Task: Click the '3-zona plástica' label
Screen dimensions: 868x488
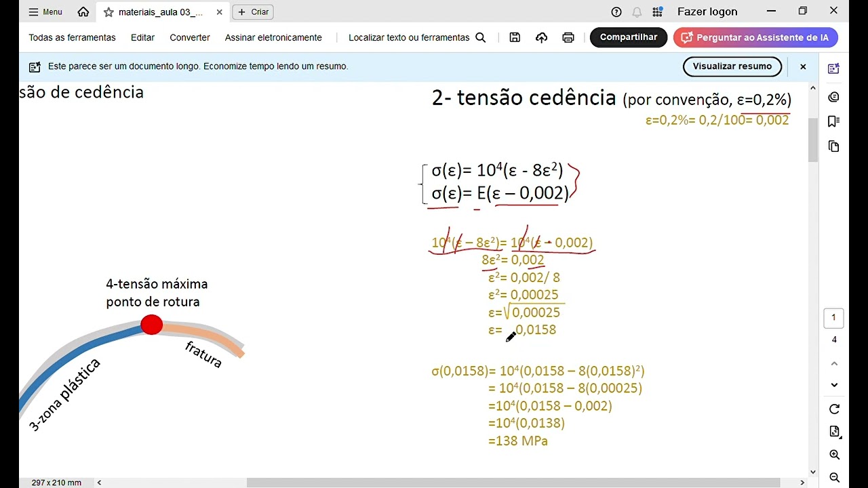Action: [x=65, y=394]
